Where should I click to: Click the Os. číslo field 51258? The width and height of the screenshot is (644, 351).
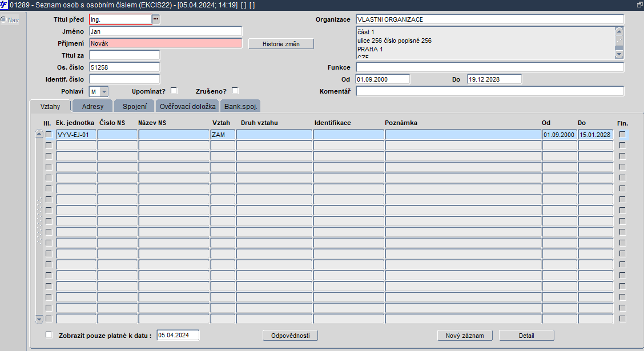point(124,67)
